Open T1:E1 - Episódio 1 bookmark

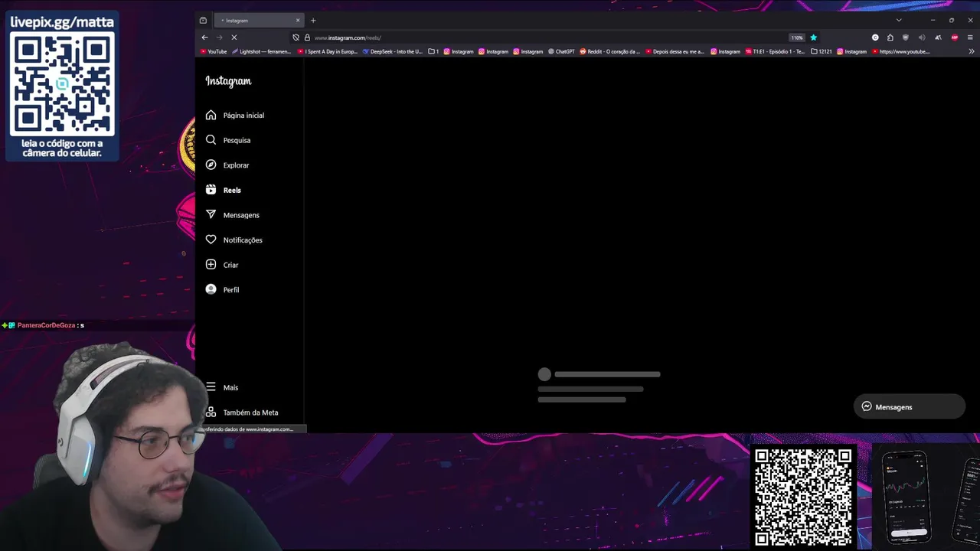pos(775,52)
